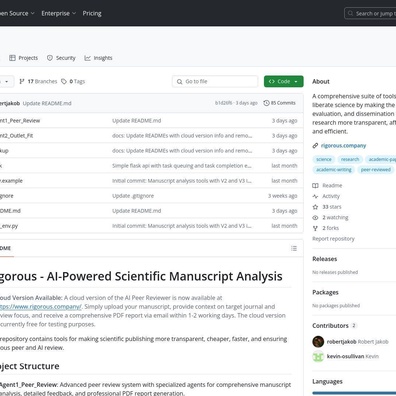View the 17 Branches link
396x396 pixels.
pyautogui.click(x=38, y=81)
